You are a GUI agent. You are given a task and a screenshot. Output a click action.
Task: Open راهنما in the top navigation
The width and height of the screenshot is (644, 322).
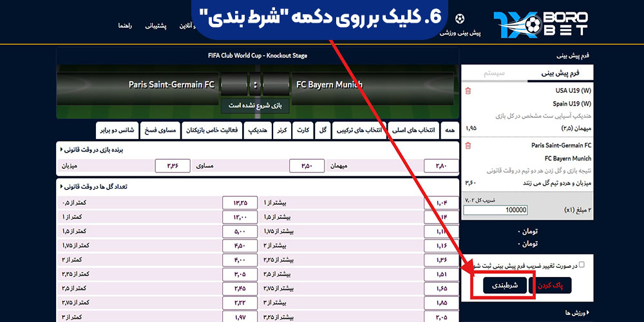click(125, 26)
